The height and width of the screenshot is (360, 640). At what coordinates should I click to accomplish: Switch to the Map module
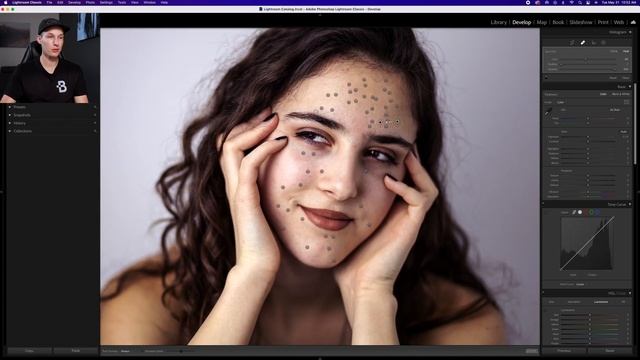point(542,22)
